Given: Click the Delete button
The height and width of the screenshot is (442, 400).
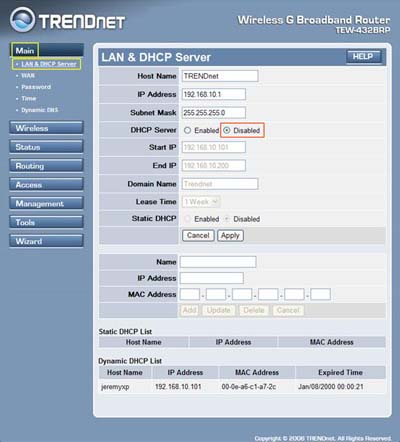Looking at the screenshot, I should coord(254,310).
